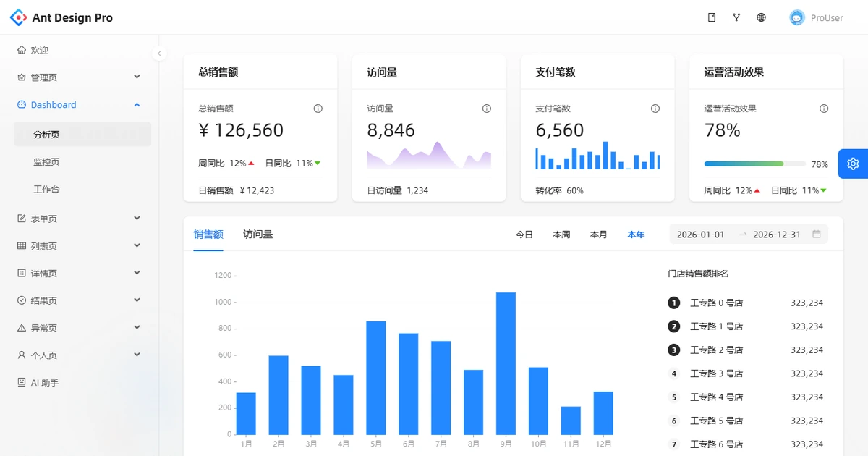Open the AI 助手 menu item

tap(82, 382)
